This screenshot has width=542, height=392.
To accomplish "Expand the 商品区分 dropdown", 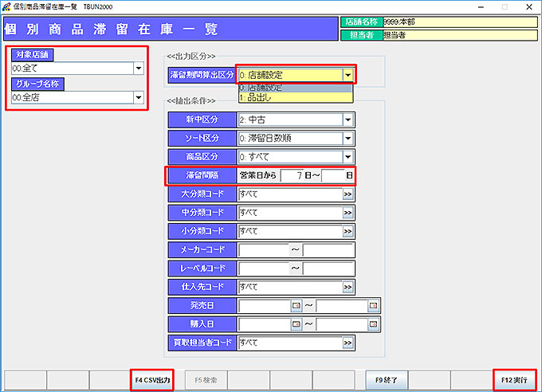I will tap(348, 157).
